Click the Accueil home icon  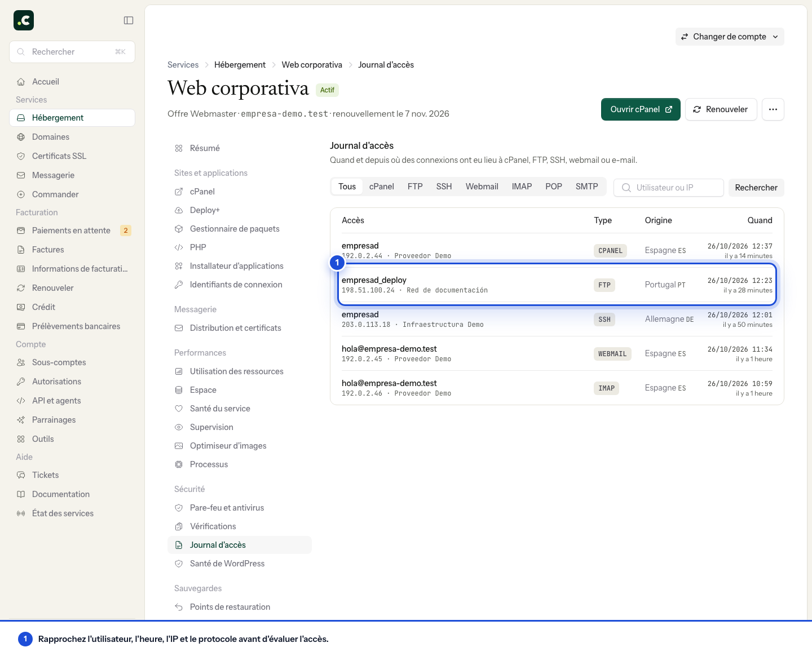pyautogui.click(x=21, y=82)
